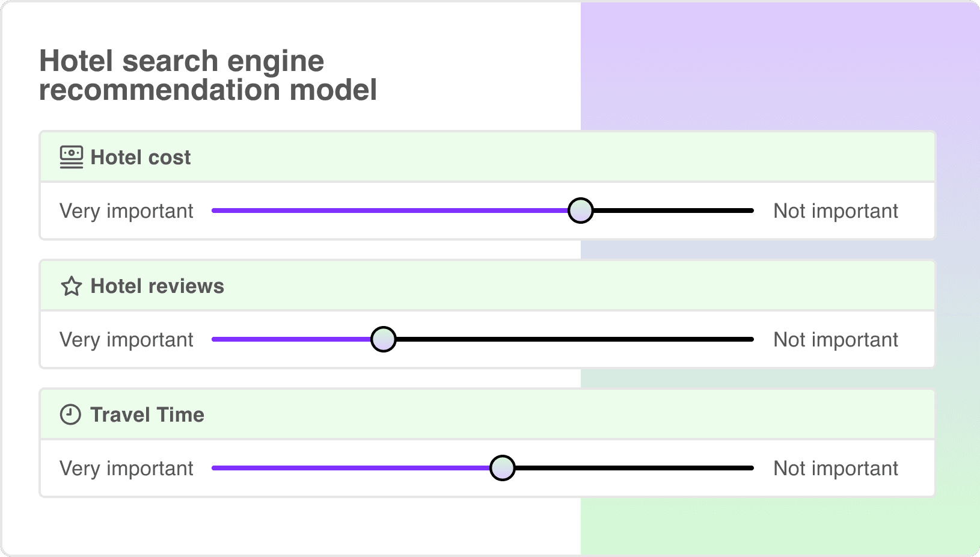Click the Hotel cost section header
The image size is (980, 557).
[x=140, y=157]
